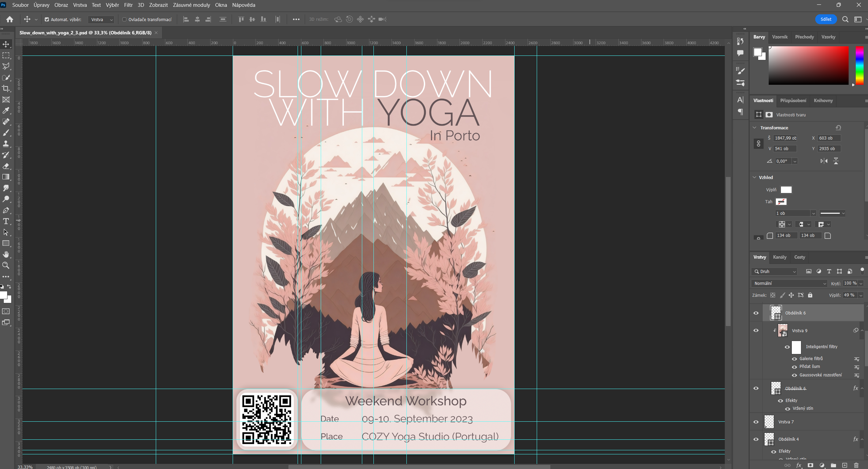
Task: Click the Home icon in options bar
Action: (10, 19)
